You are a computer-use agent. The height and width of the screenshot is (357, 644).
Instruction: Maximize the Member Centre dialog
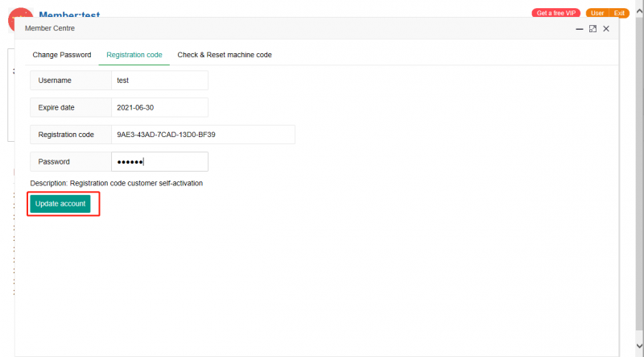coord(592,29)
